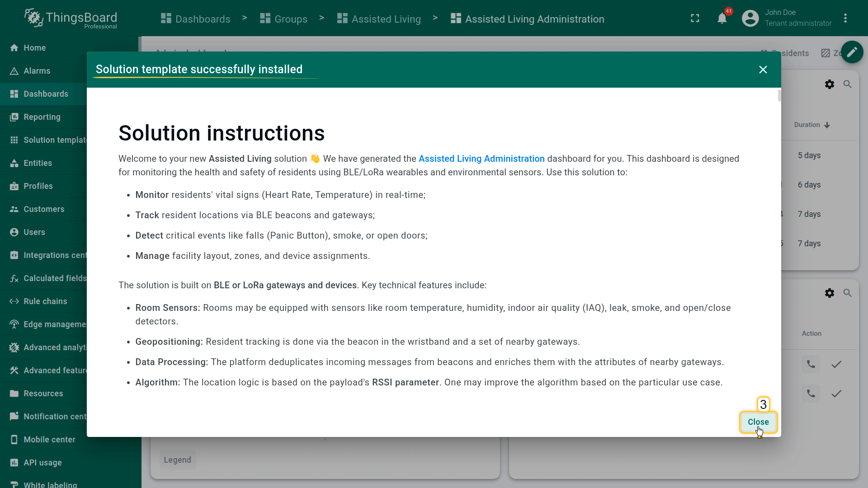Acknowledge first alarm with checkmark icon

[x=836, y=364]
